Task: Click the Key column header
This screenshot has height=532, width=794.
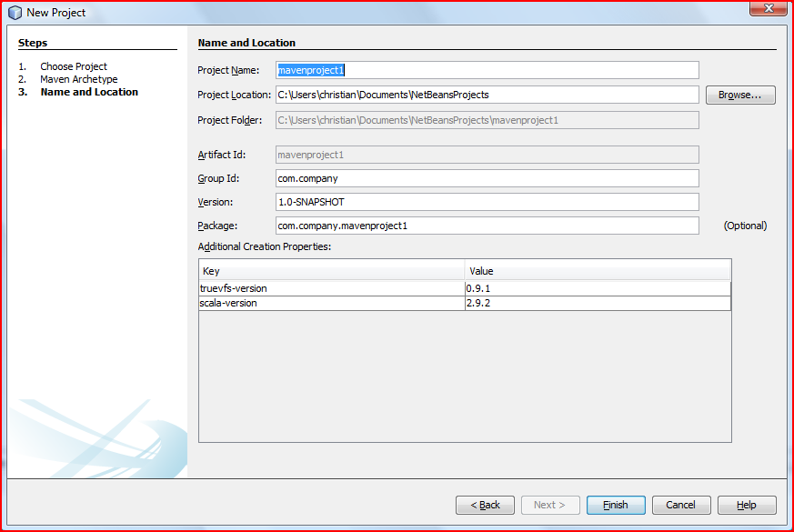Action: tap(331, 271)
